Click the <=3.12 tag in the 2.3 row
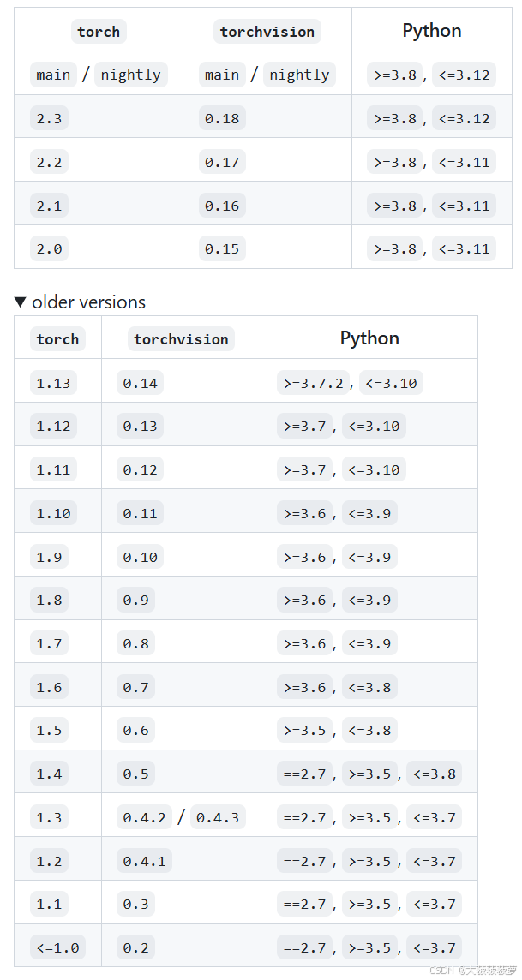The height and width of the screenshot is (980, 522). [464, 118]
